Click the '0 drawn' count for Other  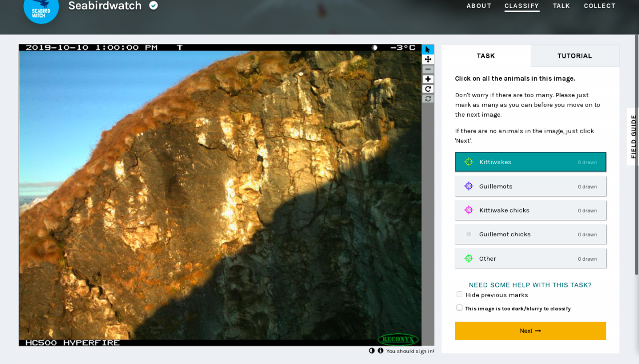point(587,259)
